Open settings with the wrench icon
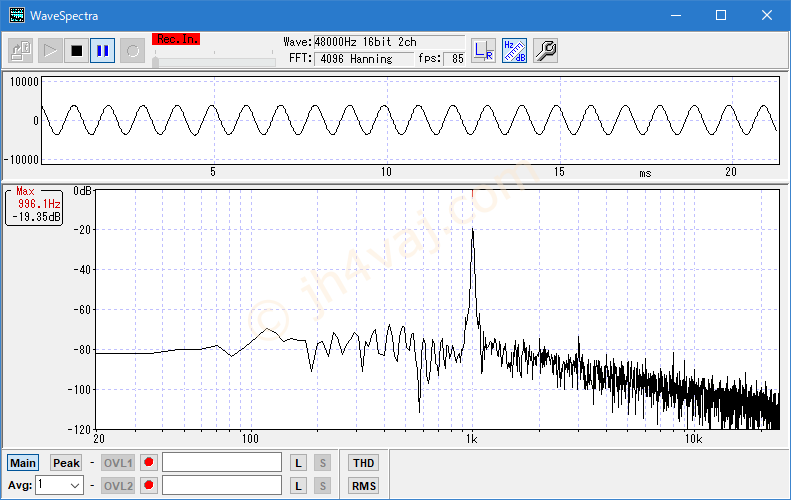791x500 pixels. click(x=545, y=50)
